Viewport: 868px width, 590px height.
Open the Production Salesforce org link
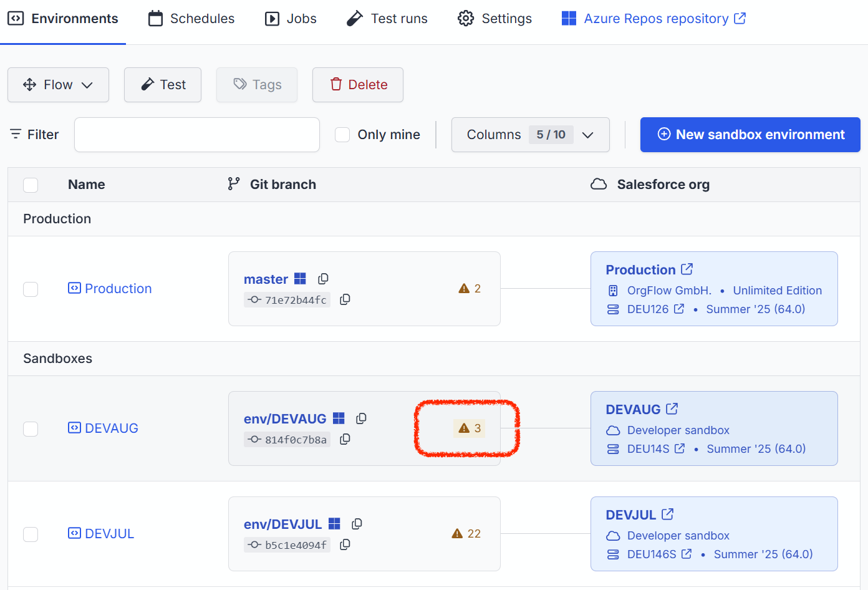tap(649, 270)
